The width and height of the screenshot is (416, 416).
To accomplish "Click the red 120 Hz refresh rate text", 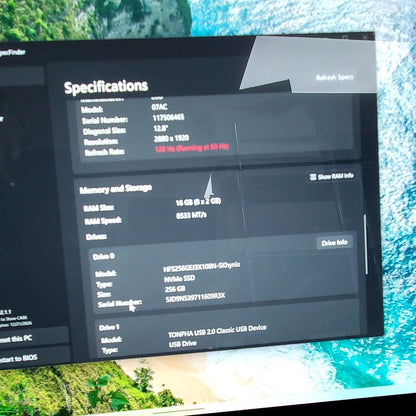I will (x=192, y=148).
